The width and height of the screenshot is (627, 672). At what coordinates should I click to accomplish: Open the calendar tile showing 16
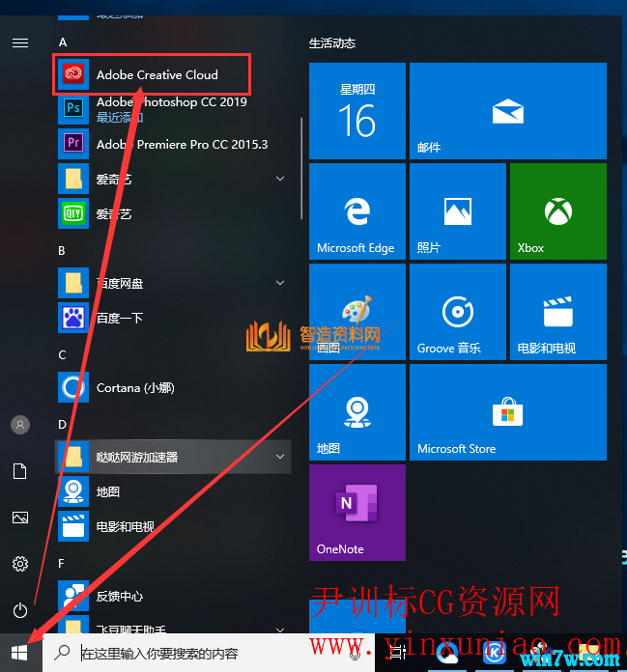click(357, 111)
